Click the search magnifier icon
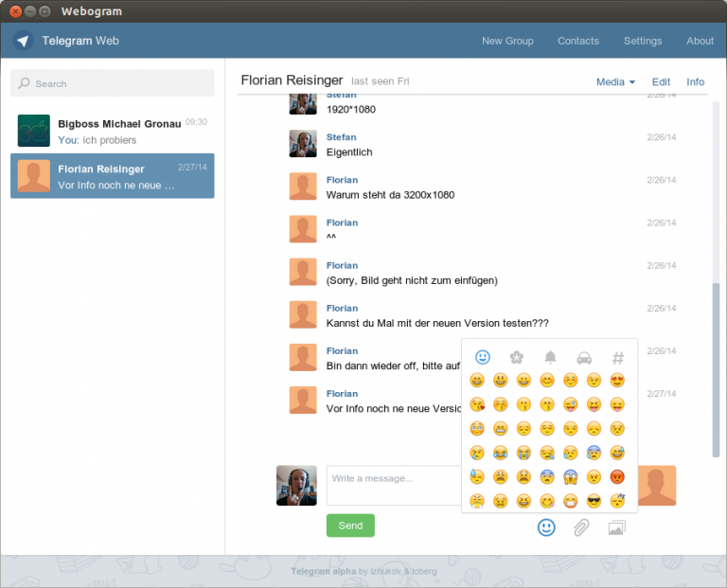The image size is (727, 588). [x=24, y=83]
